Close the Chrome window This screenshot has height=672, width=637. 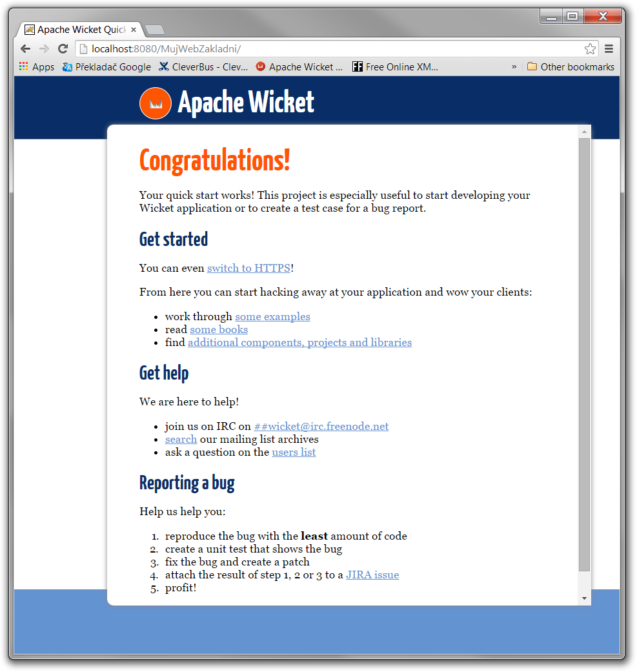[x=603, y=17]
